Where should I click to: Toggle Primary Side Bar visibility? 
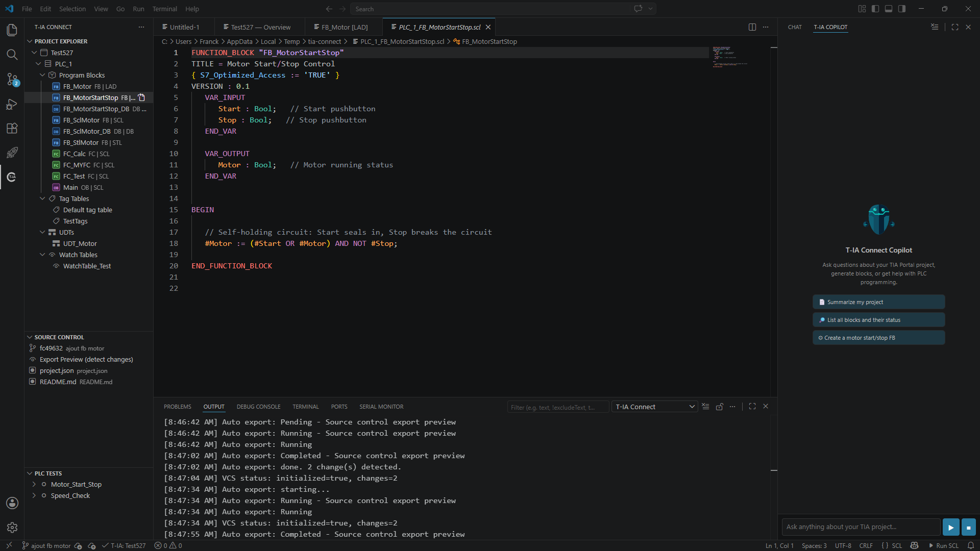(x=875, y=9)
